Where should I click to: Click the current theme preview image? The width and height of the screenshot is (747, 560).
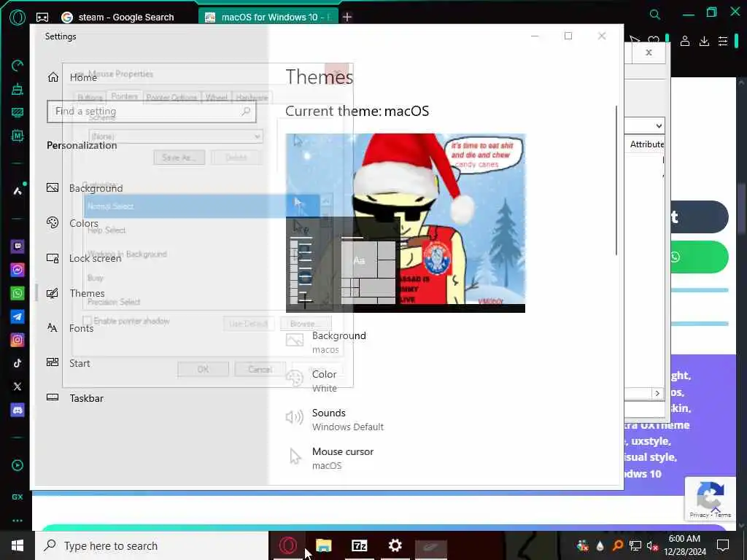point(406,223)
